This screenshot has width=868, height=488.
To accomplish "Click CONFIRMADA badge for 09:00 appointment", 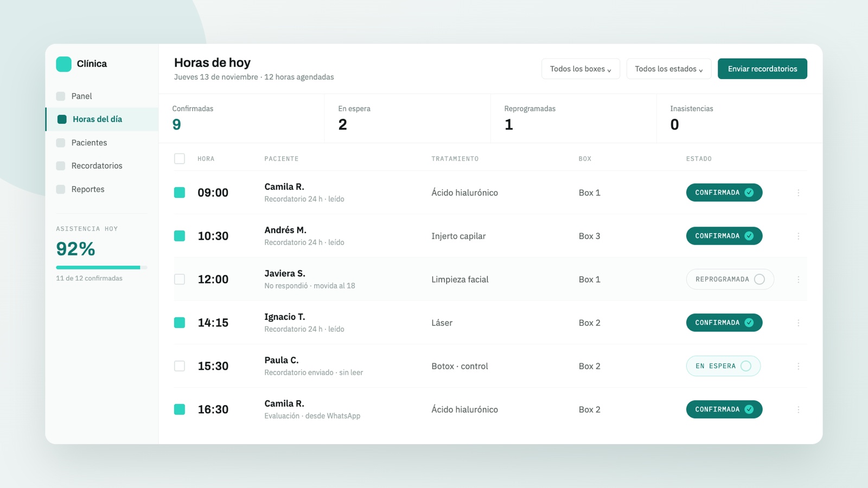I will pyautogui.click(x=724, y=192).
